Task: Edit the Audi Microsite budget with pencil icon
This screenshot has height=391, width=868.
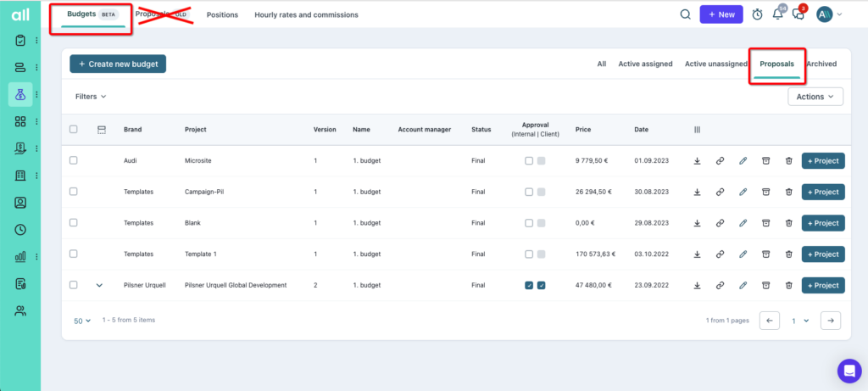Action: click(x=743, y=161)
